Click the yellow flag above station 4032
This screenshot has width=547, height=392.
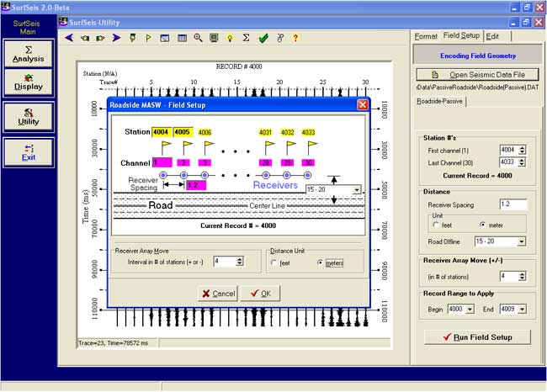click(290, 147)
